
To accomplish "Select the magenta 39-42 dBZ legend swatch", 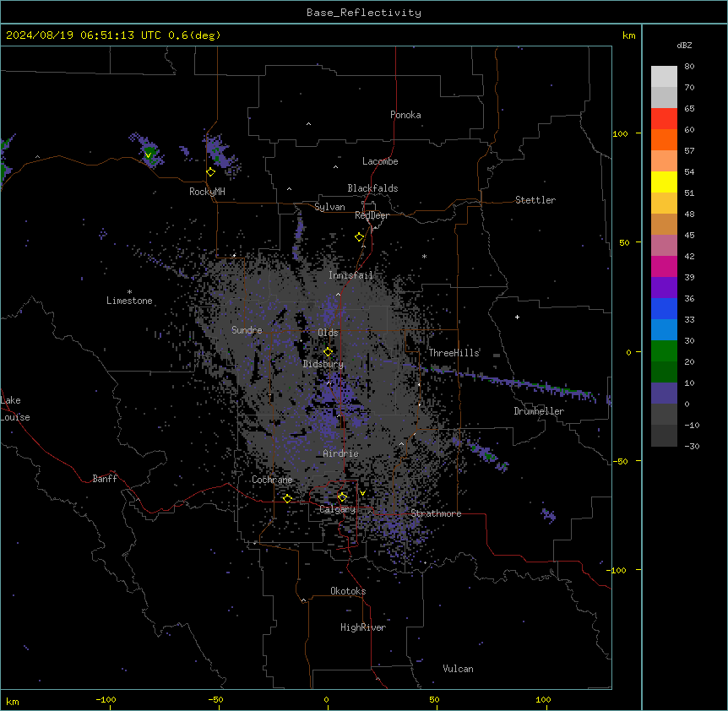I will point(664,266).
